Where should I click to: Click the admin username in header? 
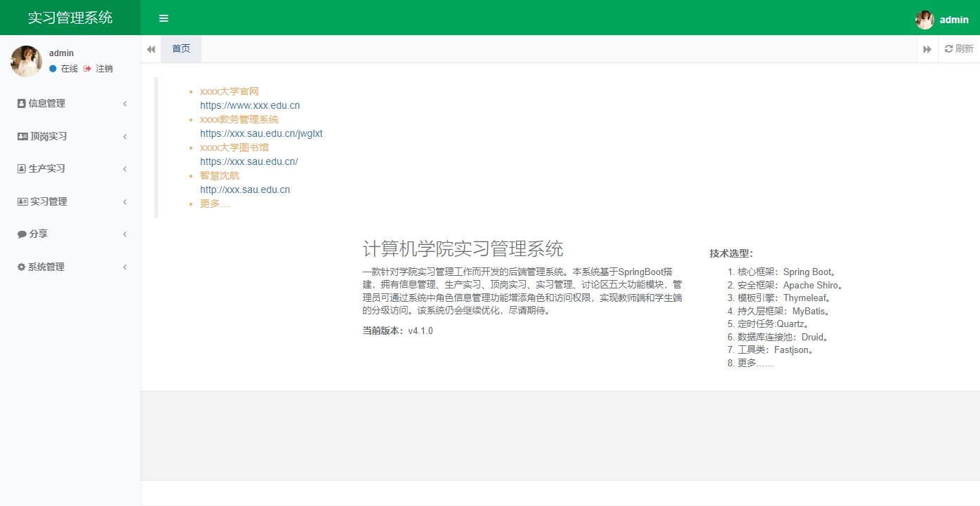point(954,20)
